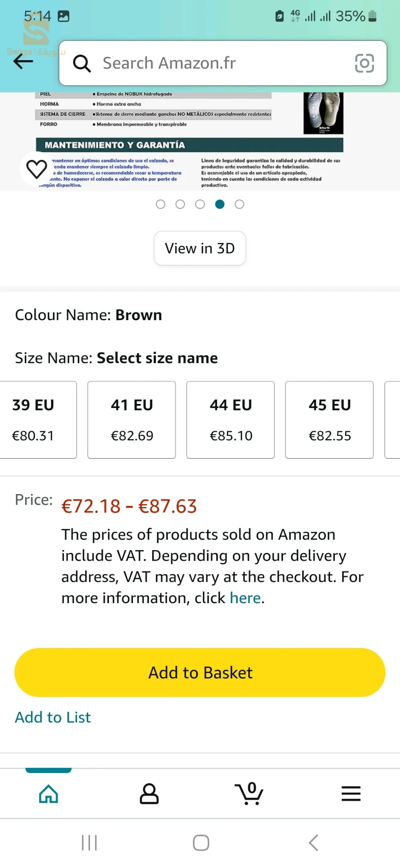The image size is (400, 868).
Task: Tap the back arrow icon
Action: 23,61
